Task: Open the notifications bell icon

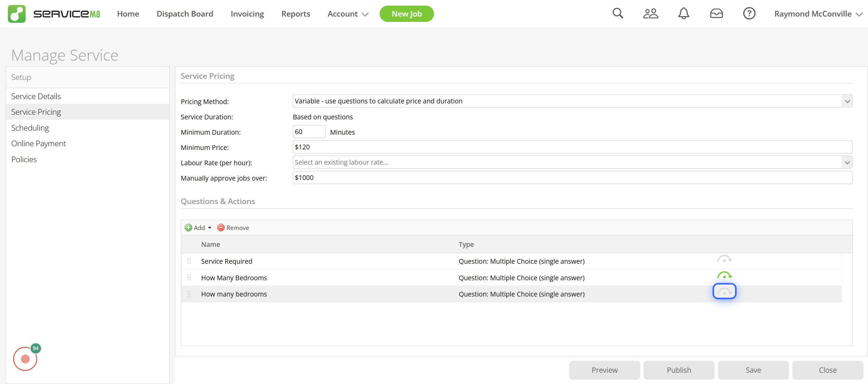Action: tap(683, 13)
